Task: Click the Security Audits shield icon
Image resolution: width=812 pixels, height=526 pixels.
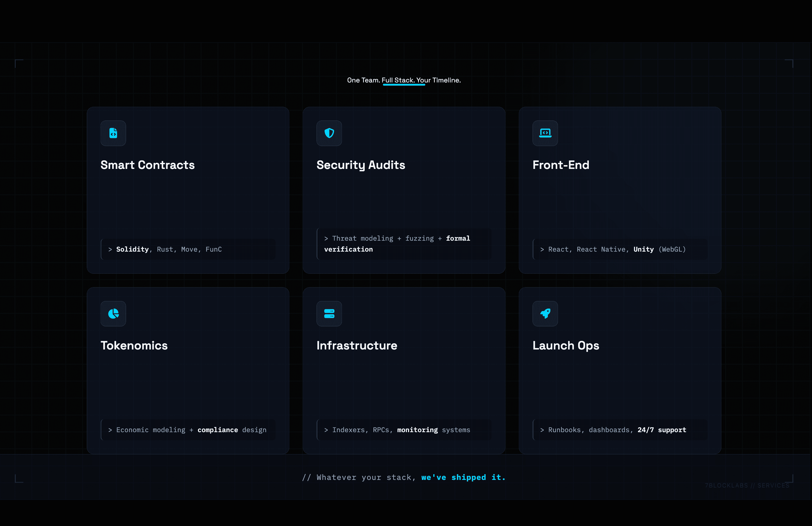Action: coord(329,133)
